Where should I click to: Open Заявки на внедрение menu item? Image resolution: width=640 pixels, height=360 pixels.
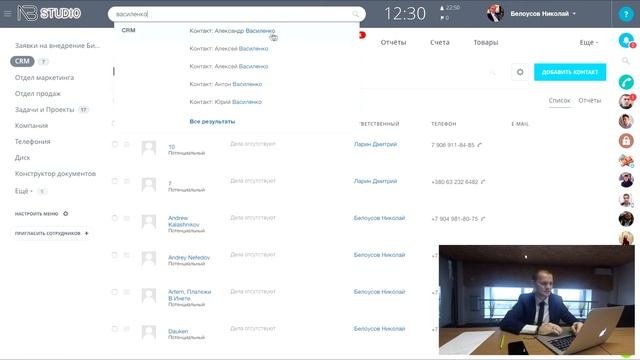pos(57,45)
